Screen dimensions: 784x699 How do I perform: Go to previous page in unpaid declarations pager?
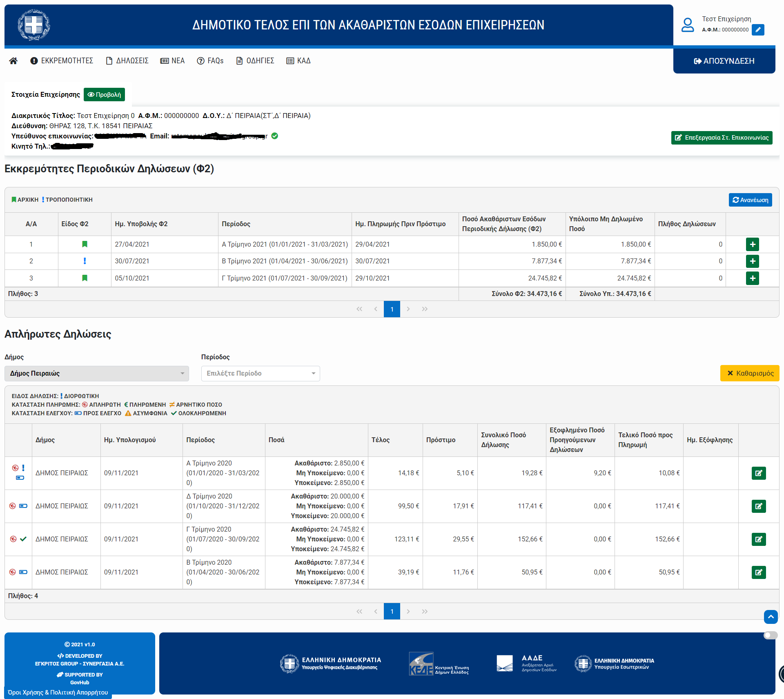click(x=376, y=612)
